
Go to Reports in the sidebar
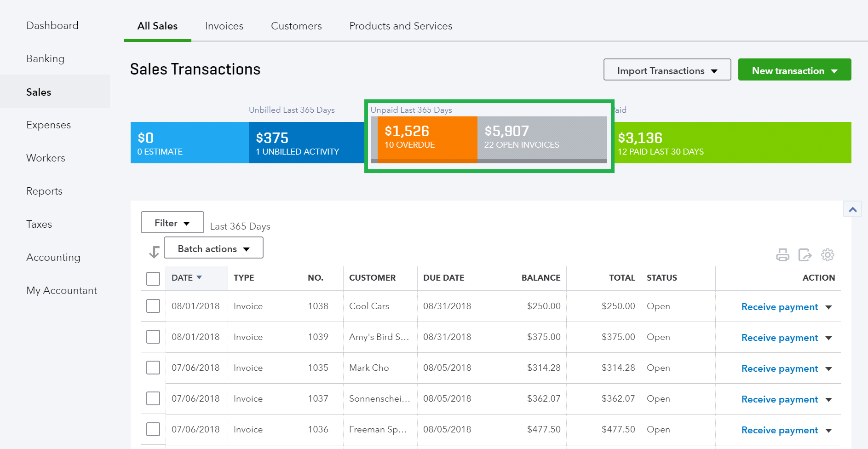tap(45, 191)
